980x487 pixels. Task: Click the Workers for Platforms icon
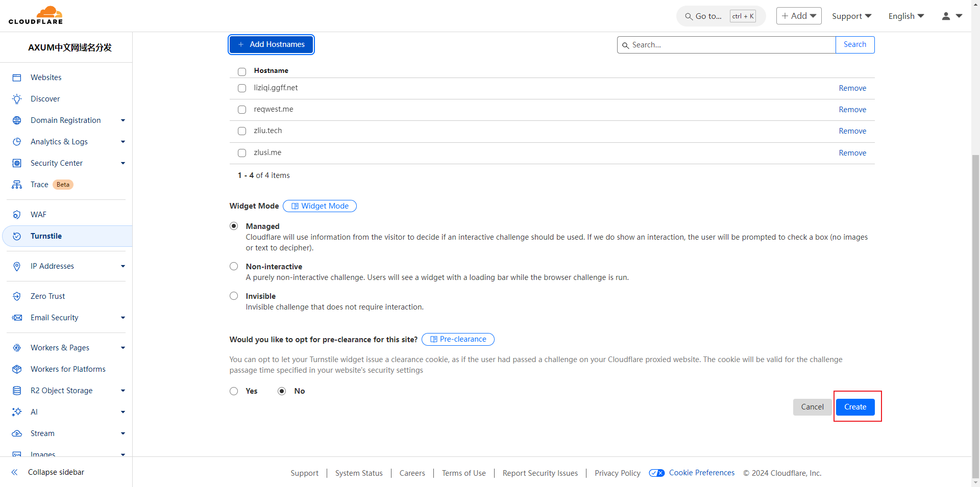coord(17,369)
